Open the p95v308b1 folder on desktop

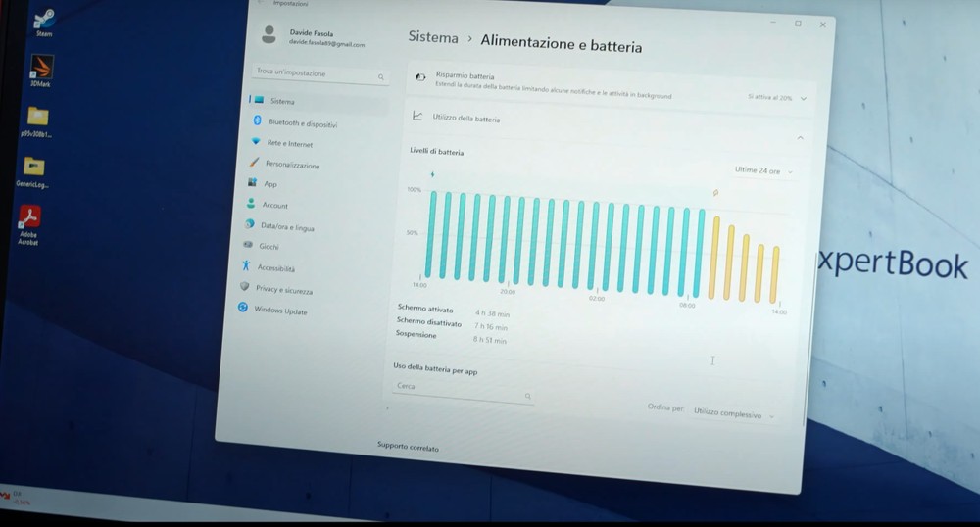37,121
